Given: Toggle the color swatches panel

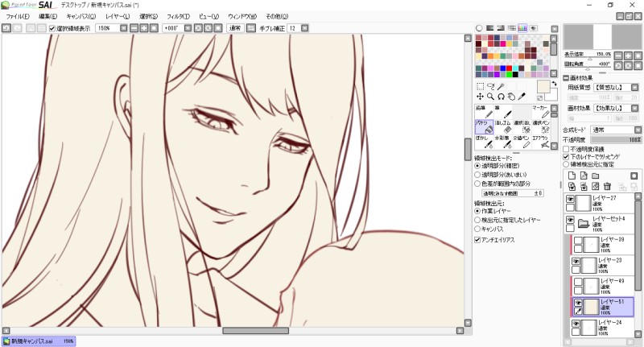Looking at the screenshot, I should (x=522, y=28).
